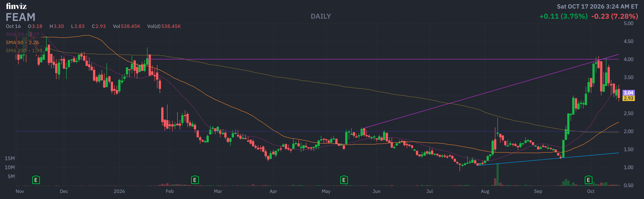The image size is (644, 199).
Task: Click the Aug label on time axis
Action: (485, 192)
